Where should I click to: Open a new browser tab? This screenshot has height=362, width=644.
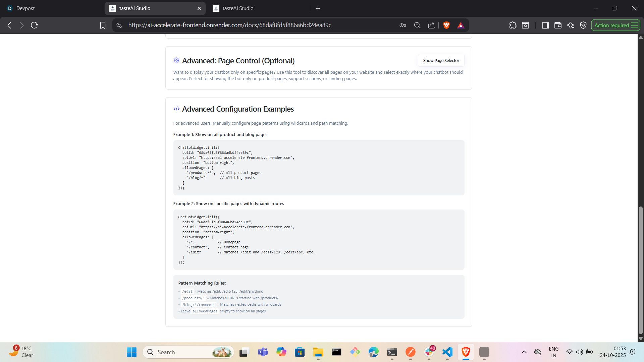tap(318, 8)
